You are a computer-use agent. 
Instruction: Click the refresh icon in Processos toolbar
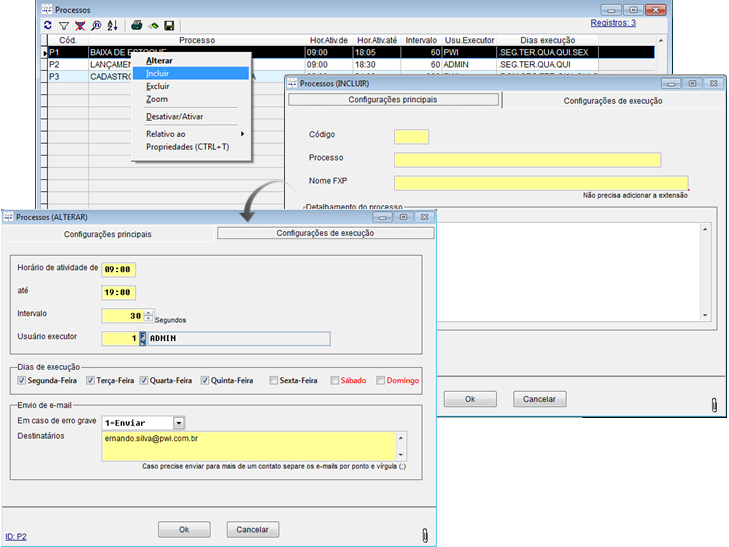pos(48,24)
